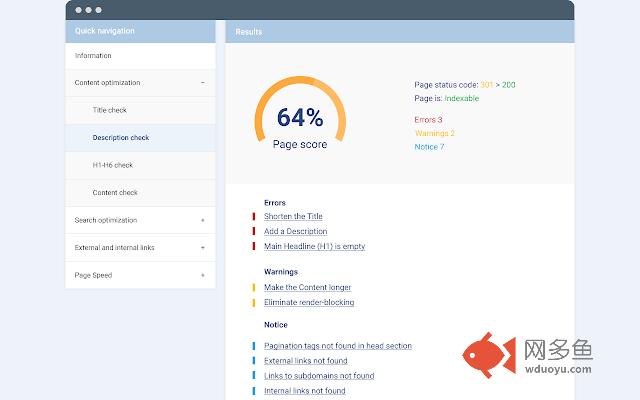Open Internal links not found notice
Image resolution: width=640 pixels, height=400 pixels.
(304, 391)
